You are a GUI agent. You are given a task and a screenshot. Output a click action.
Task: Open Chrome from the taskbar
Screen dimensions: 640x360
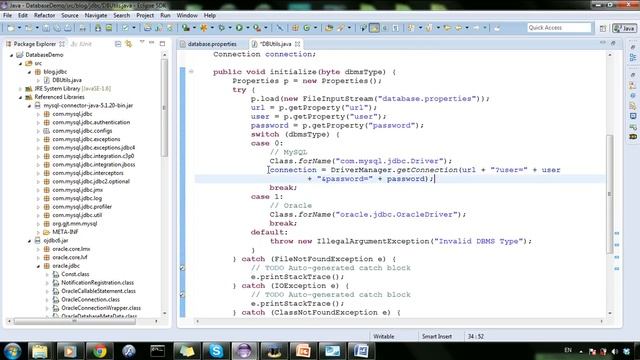(x=99, y=351)
